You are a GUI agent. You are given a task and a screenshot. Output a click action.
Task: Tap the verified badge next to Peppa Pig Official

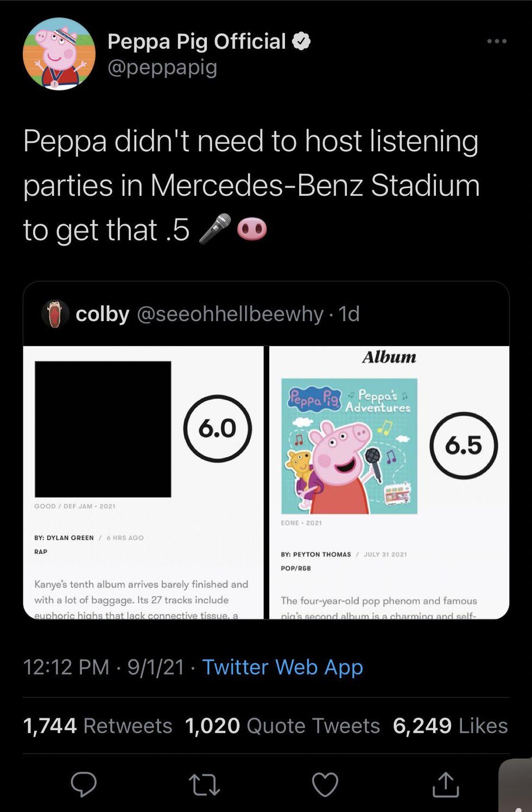[301, 41]
